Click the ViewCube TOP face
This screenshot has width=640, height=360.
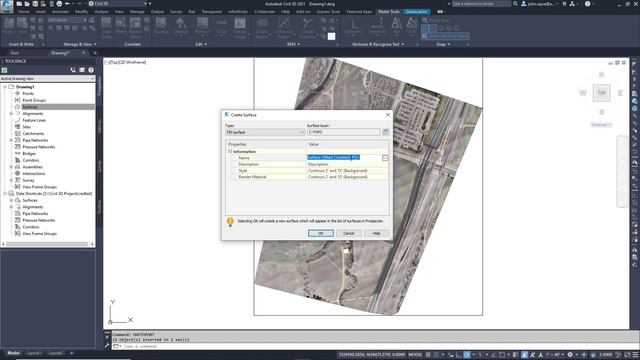coord(601,93)
